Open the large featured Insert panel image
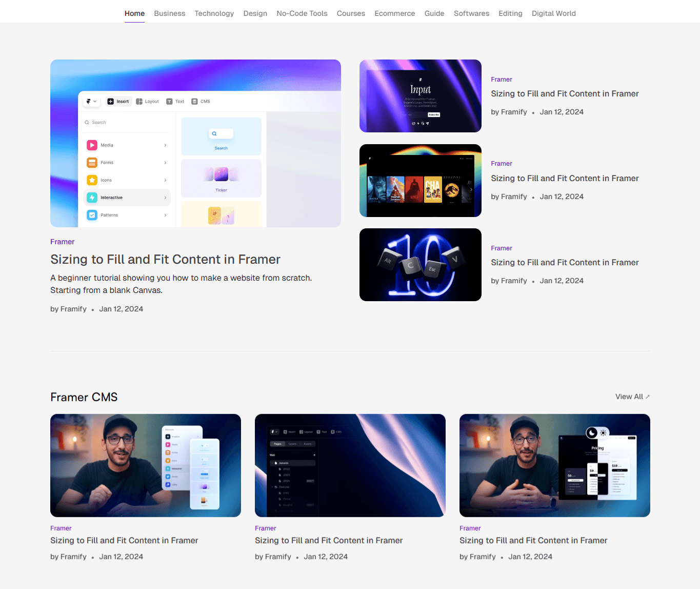Screen dimensions: 700x589 pyautogui.click(x=195, y=143)
